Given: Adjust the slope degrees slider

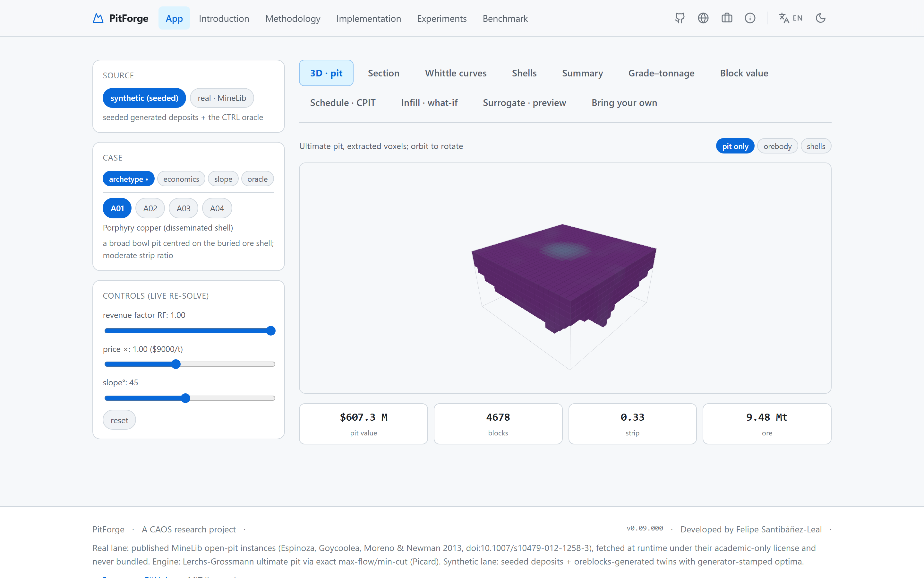Looking at the screenshot, I should pos(190,398).
